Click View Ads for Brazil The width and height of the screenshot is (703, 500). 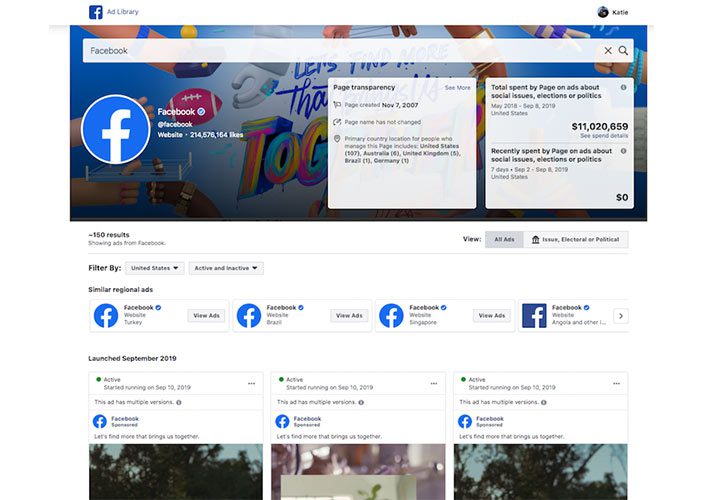pyautogui.click(x=349, y=316)
